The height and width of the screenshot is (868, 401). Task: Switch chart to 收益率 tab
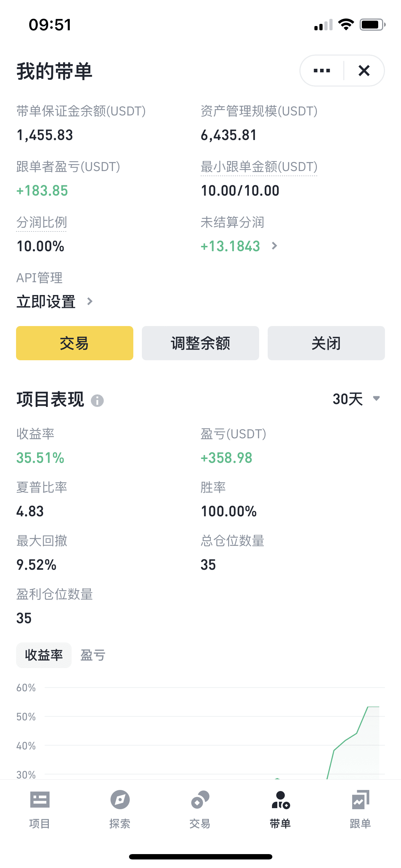tap(44, 655)
